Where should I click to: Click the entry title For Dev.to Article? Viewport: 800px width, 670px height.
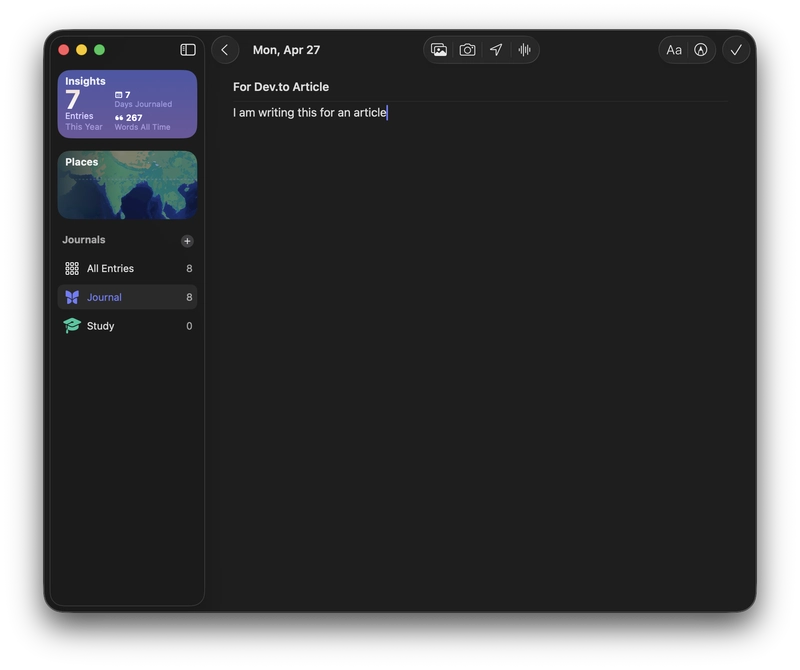[281, 87]
